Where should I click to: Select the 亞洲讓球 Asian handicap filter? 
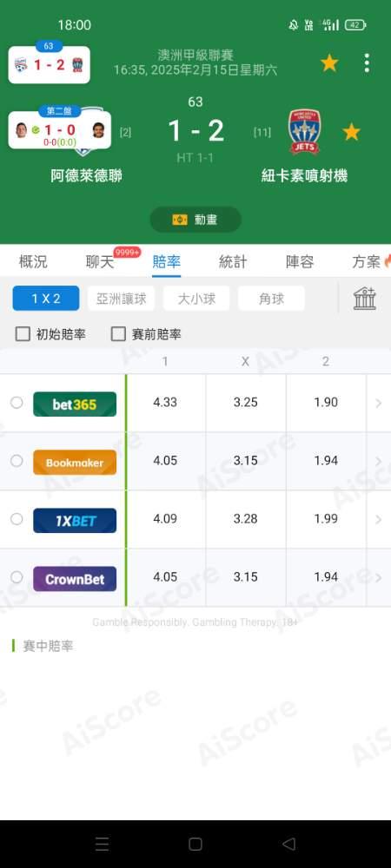click(x=122, y=299)
